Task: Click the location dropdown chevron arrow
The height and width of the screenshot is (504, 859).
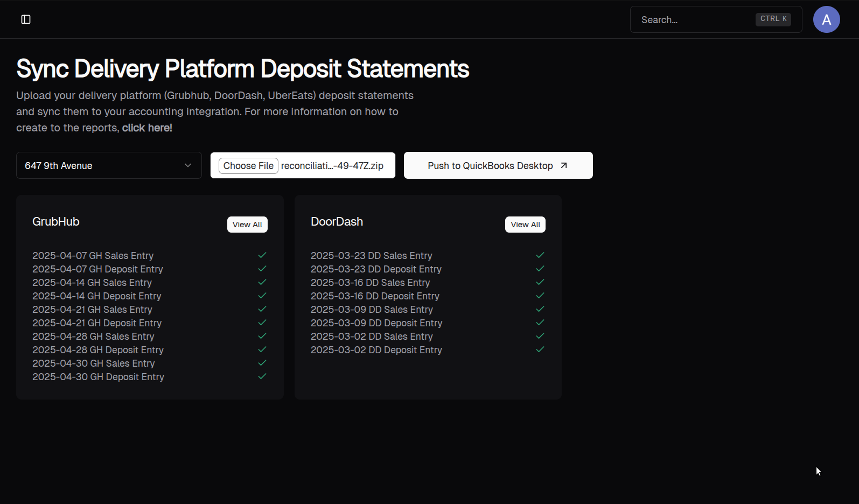Action: pyautogui.click(x=188, y=165)
